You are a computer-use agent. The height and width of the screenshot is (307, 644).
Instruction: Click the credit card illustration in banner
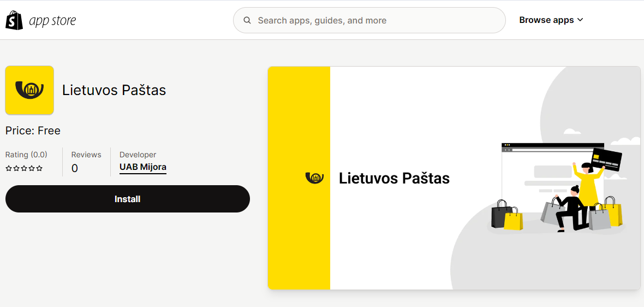607,160
